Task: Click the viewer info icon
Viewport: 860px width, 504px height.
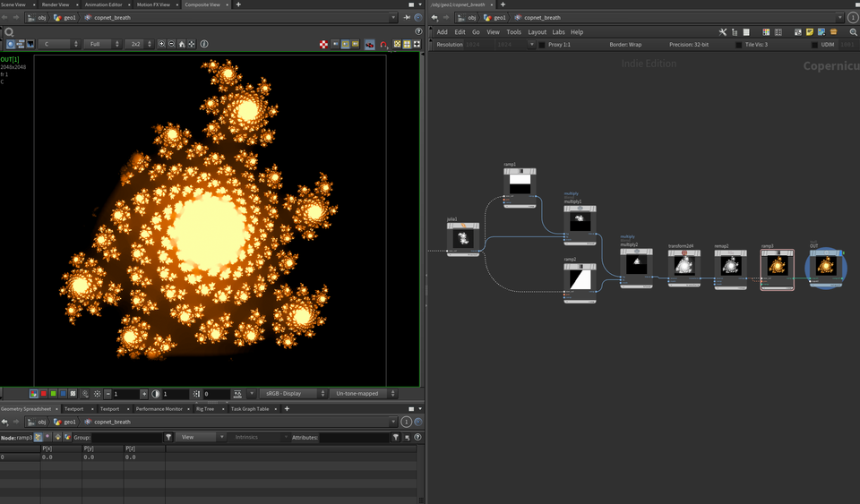Action: point(203,44)
